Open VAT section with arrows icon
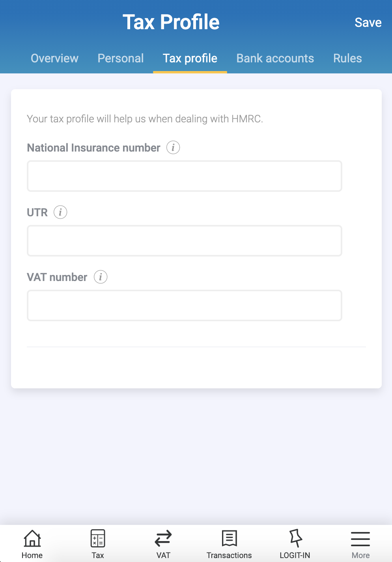 pos(163,539)
